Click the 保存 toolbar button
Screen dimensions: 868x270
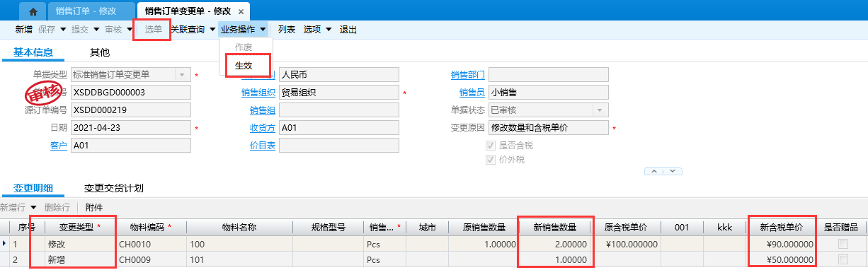click(x=47, y=30)
